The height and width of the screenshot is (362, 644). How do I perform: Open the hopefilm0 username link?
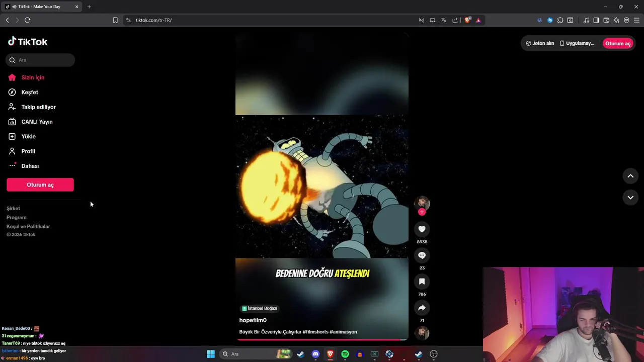pyautogui.click(x=253, y=320)
